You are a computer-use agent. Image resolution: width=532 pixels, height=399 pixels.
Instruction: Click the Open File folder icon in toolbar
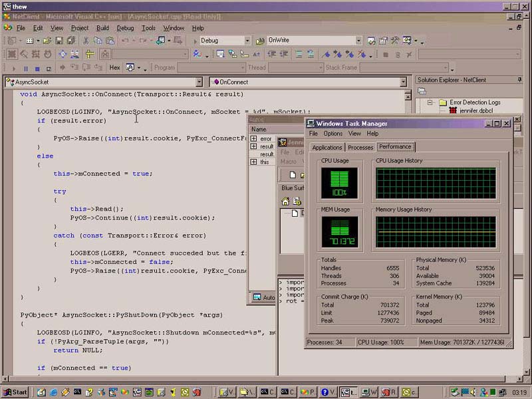point(47,41)
